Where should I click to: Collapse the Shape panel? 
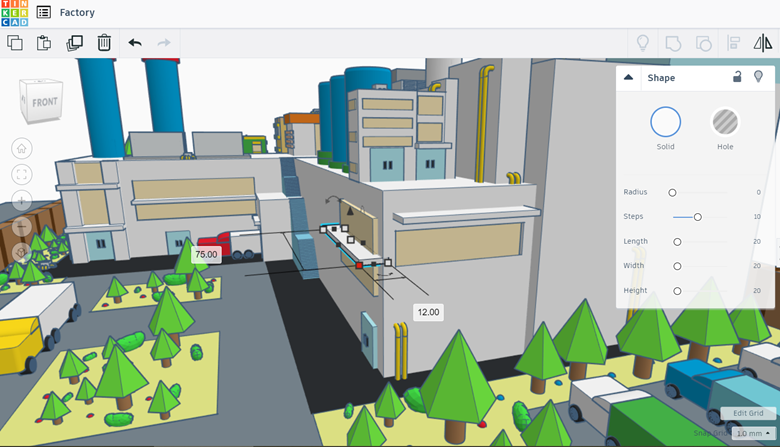coord(628,78)
